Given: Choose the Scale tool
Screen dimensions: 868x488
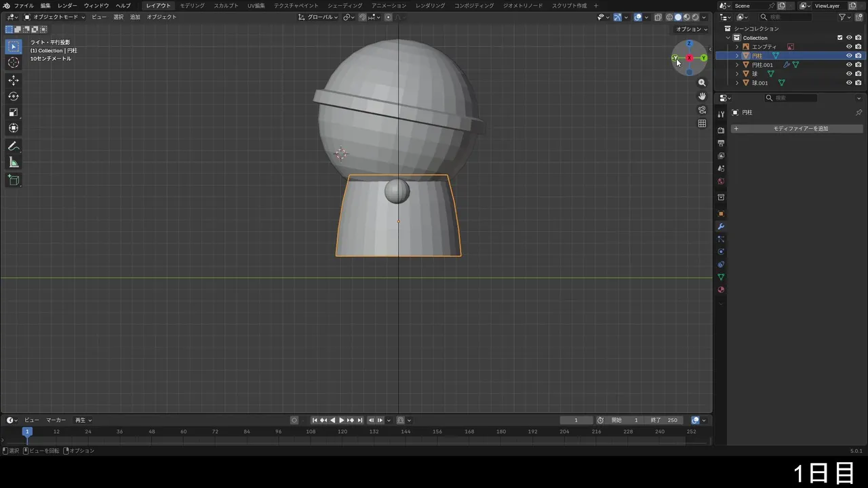Looking at the screenshot, I should coord(14,113).
